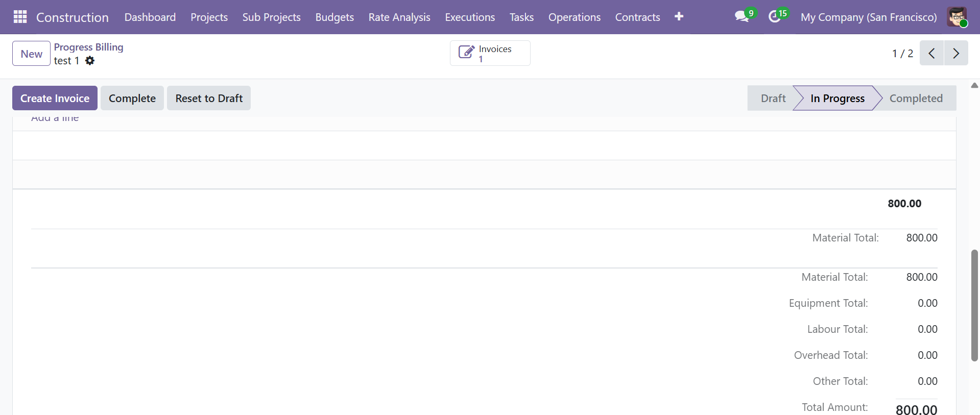Click the Other Total label
Image resolution: width=980 pixels, height=415 pixels.
click(x=841, y=381)
